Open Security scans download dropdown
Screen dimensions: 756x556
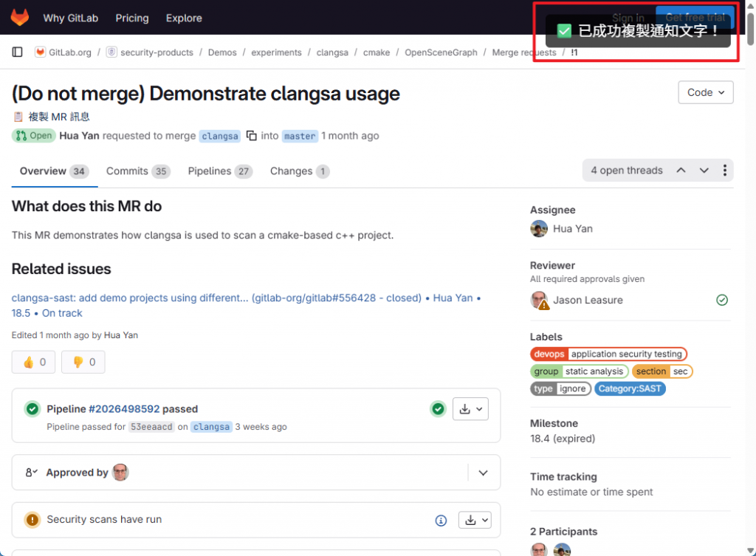[475, 520]
